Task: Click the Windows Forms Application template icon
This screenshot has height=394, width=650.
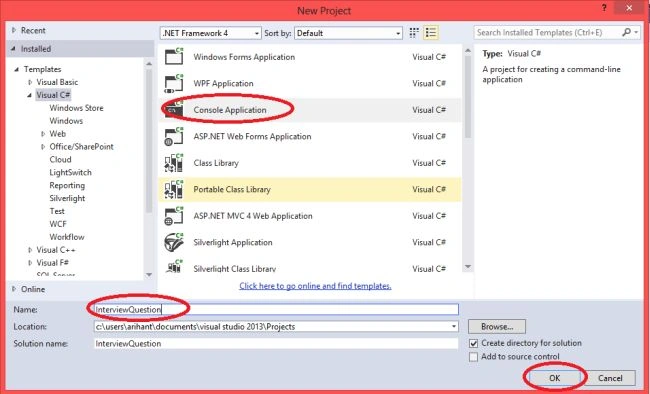Action: tap(174, 56)
